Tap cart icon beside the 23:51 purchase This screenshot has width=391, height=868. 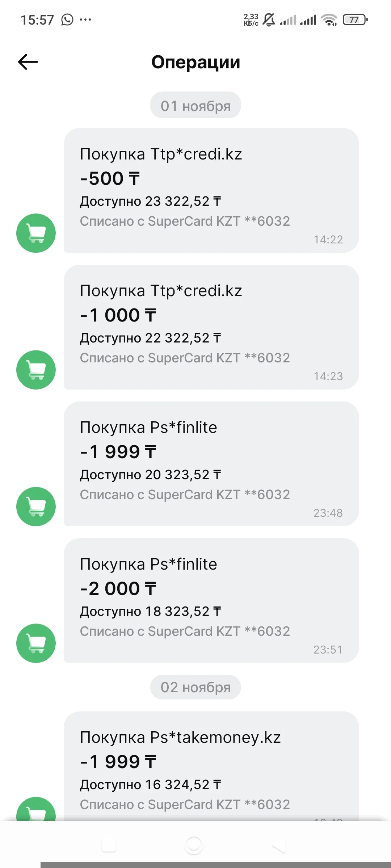click(36, 643)
